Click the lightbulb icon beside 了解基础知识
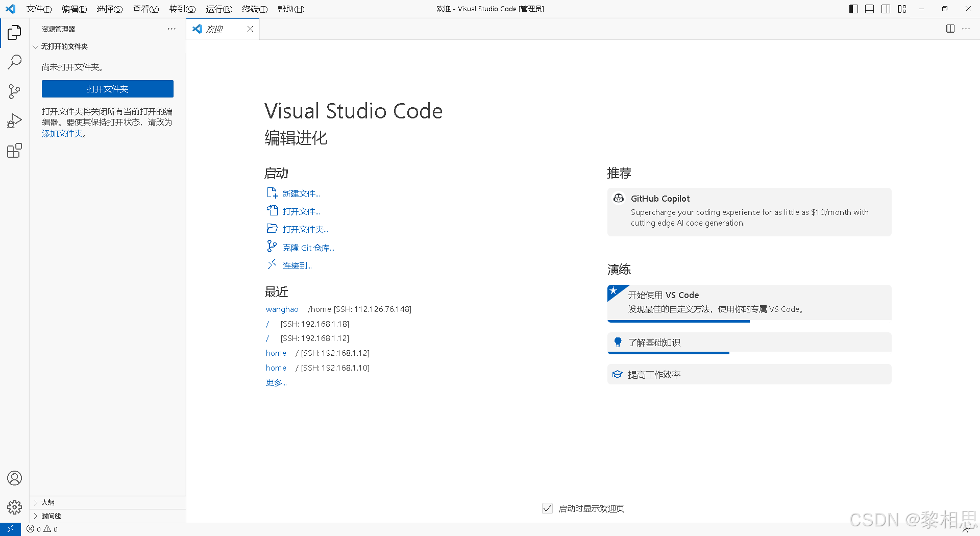 click(x=618, y=342)
